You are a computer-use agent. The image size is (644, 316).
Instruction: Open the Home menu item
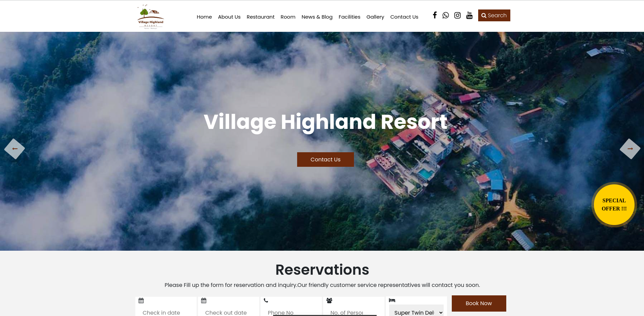[204, 17]
